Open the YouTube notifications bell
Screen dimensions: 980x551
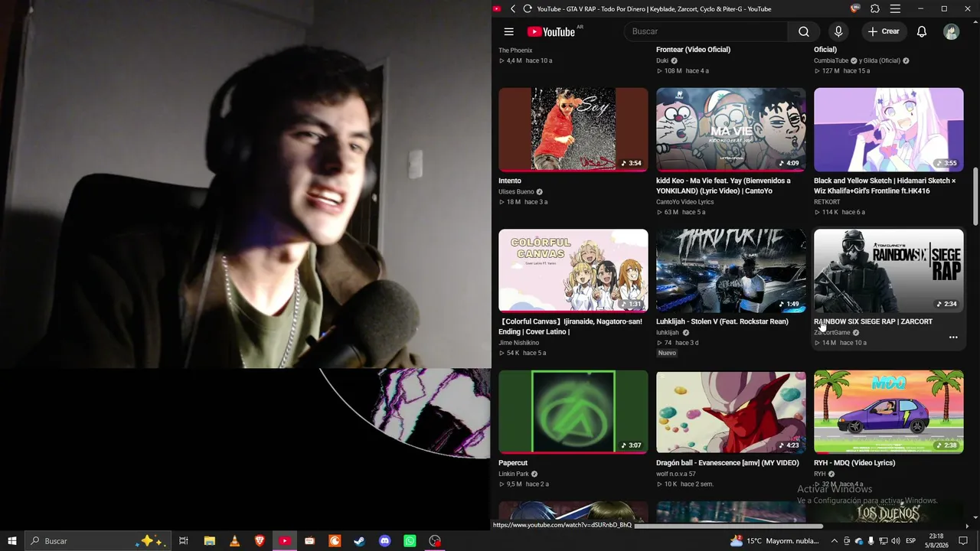[x=922, y=31]
